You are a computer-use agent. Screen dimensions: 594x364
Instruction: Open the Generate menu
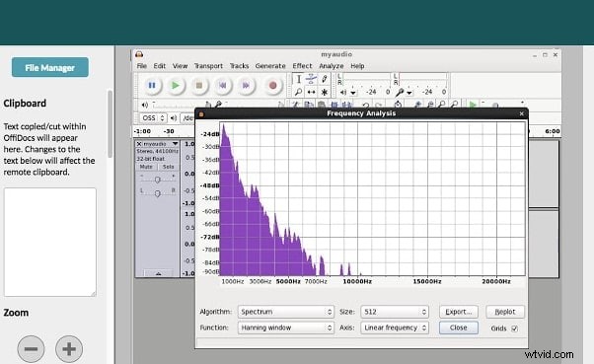click(270, 66)
